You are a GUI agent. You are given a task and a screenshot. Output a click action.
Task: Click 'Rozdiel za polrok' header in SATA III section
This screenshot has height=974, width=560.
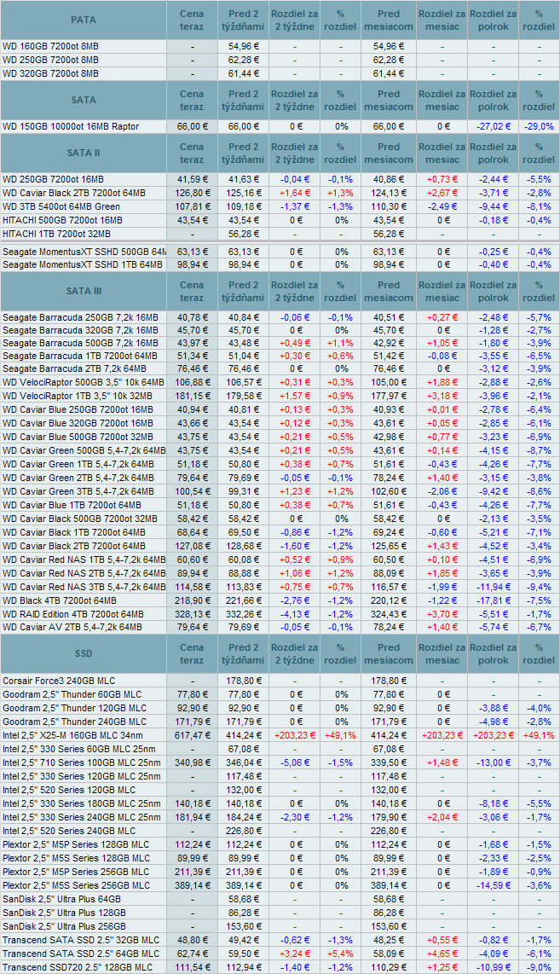(494, 292)
